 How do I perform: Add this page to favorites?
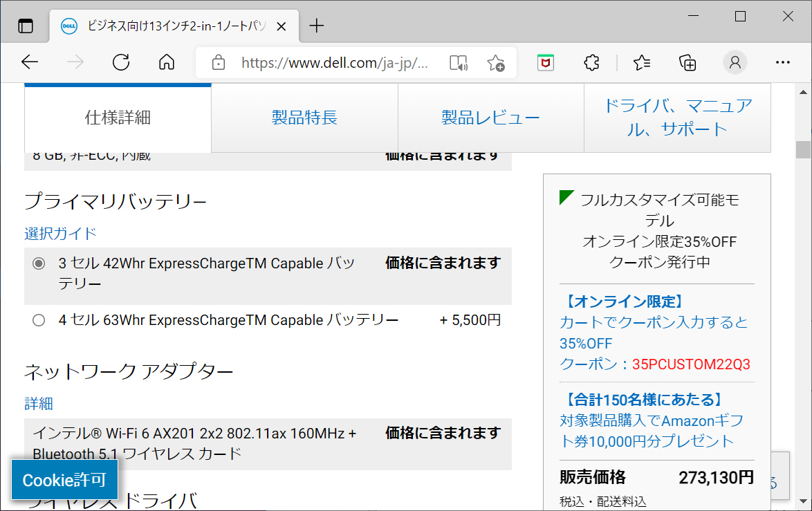click(496, 63)
